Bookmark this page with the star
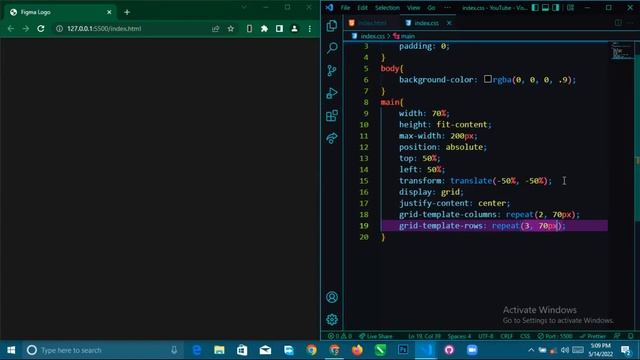This screenshot has height=360, width=640. (231, 29)
